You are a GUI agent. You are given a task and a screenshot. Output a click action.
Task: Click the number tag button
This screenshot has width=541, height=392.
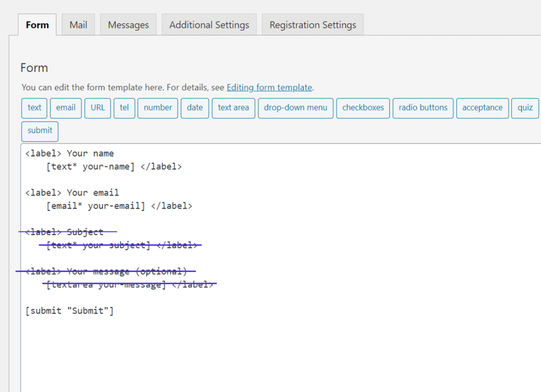(158, 108)
